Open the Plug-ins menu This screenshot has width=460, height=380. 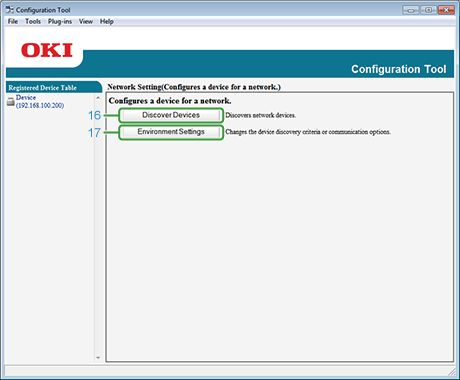60,22
